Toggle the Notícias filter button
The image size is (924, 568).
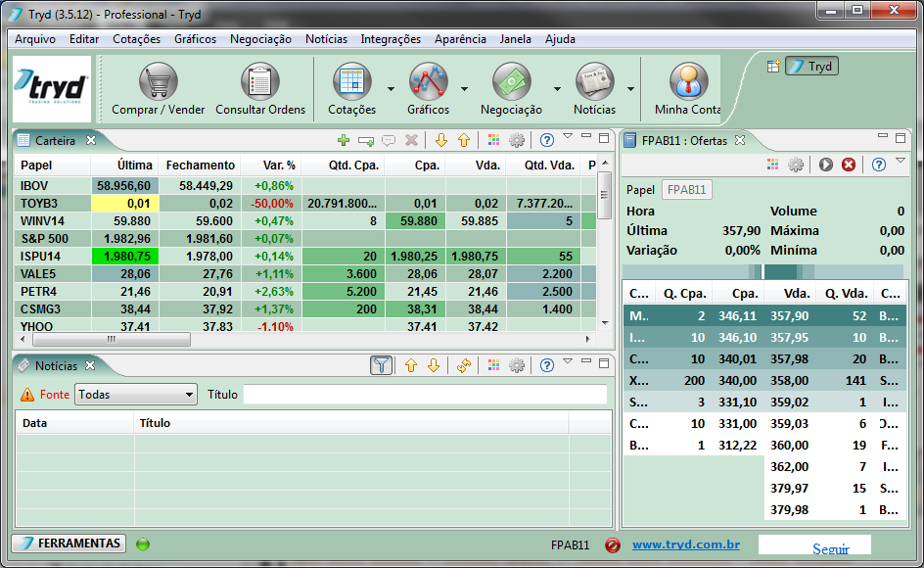click(382, 365)
